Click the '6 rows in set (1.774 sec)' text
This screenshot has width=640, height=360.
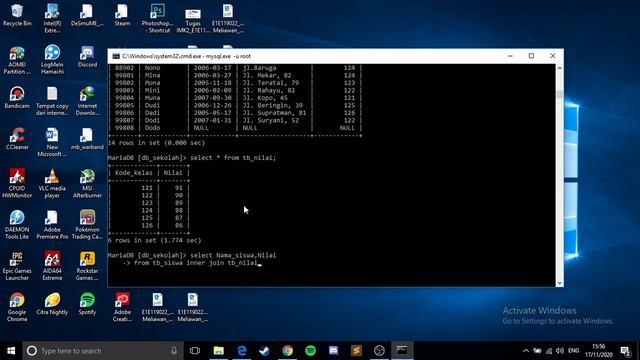click(x=155, y=240)
